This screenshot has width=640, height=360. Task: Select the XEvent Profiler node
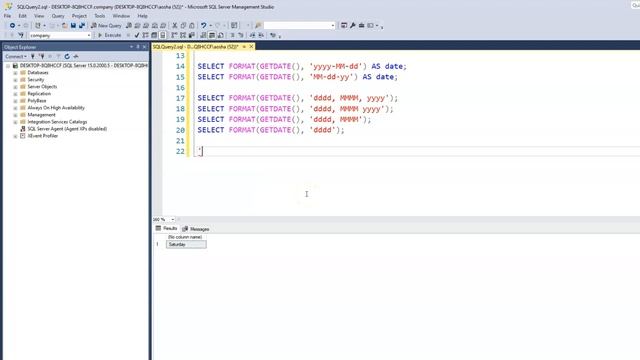click(x=42, y=136)
